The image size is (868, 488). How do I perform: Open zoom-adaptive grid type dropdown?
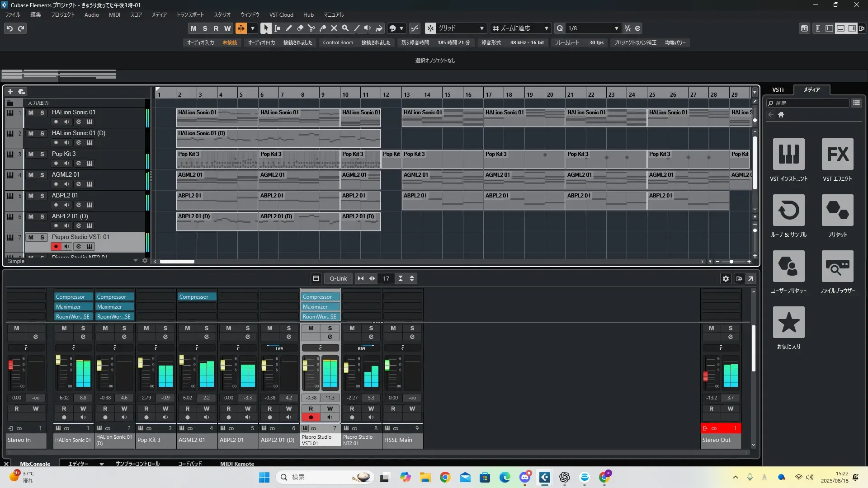tap(546, 28)
